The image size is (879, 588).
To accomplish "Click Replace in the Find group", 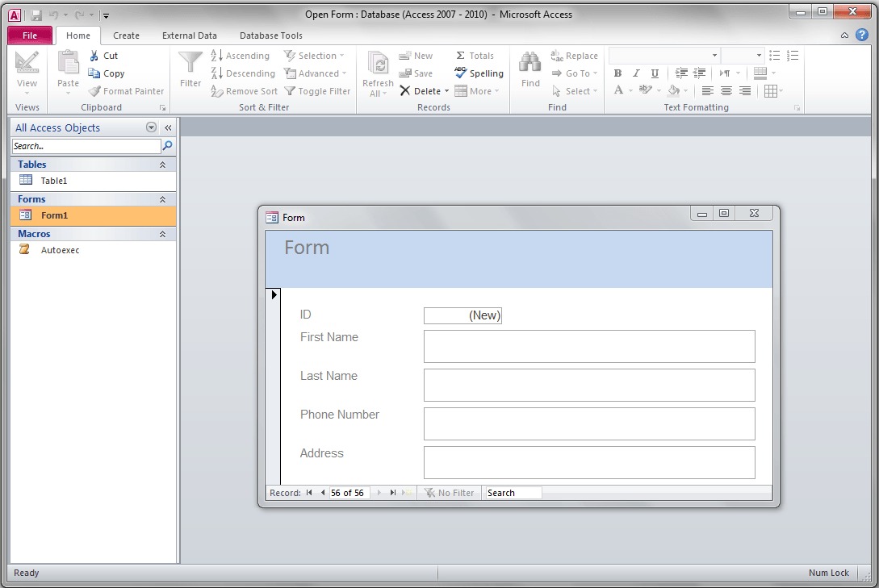I will point(574,56).
